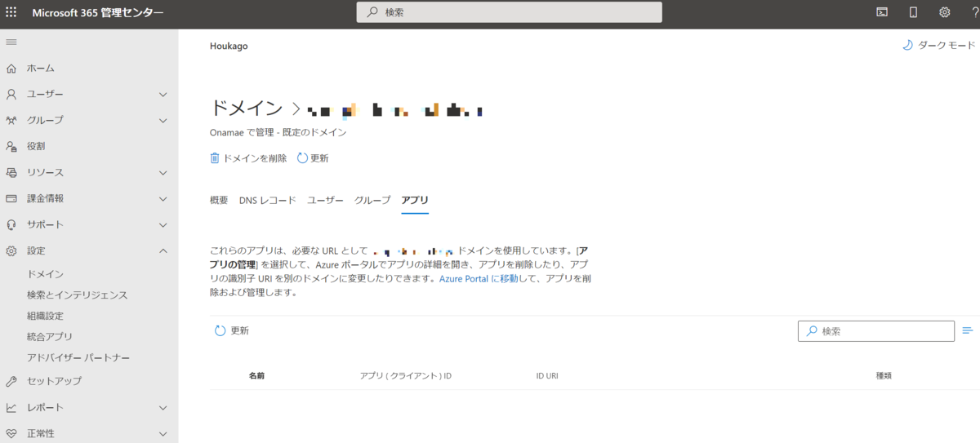Select the アプリ tab
The width and height of the screenshot is (980, 443).
point(415,200)
